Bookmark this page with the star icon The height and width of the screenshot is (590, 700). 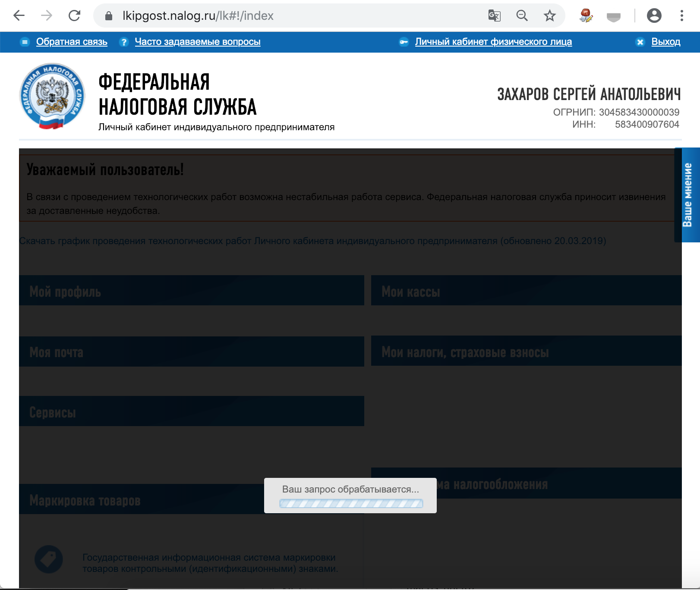click(550, 16)
